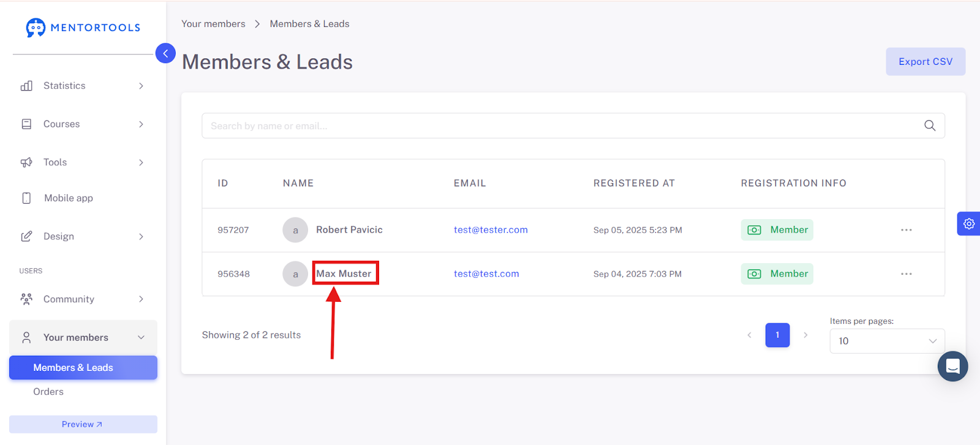Viewport: 980px width, 445px height.
Task: Click the REGISTRATION INFO column header
Action: 794,183
